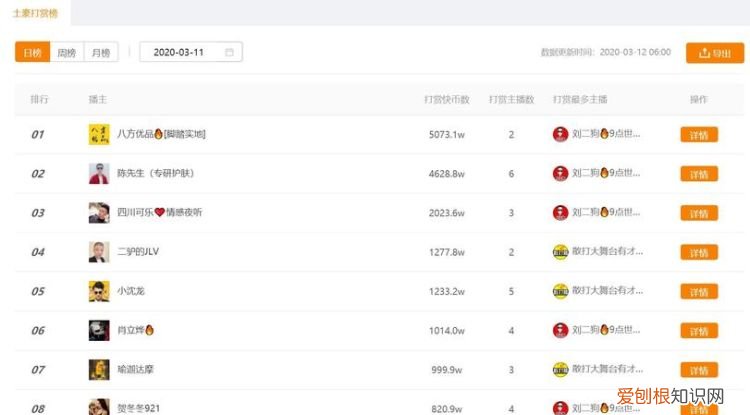Switch to 日榜 daily ranking
750x415 pixels.
(32, 52)
